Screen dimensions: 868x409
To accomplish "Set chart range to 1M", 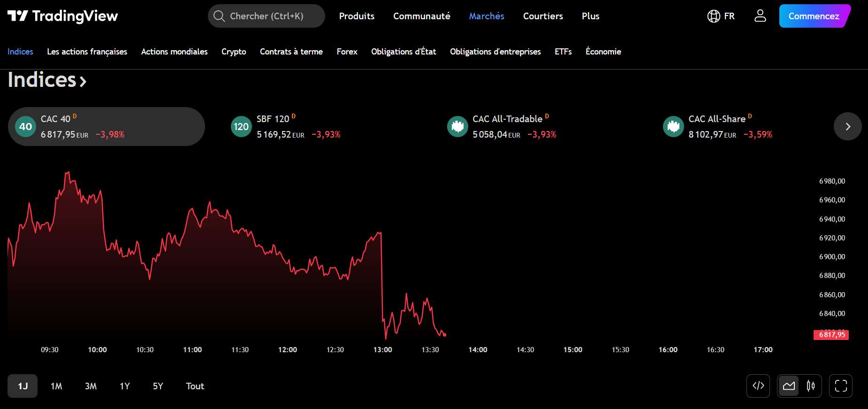I will click(x=56, y=386).
